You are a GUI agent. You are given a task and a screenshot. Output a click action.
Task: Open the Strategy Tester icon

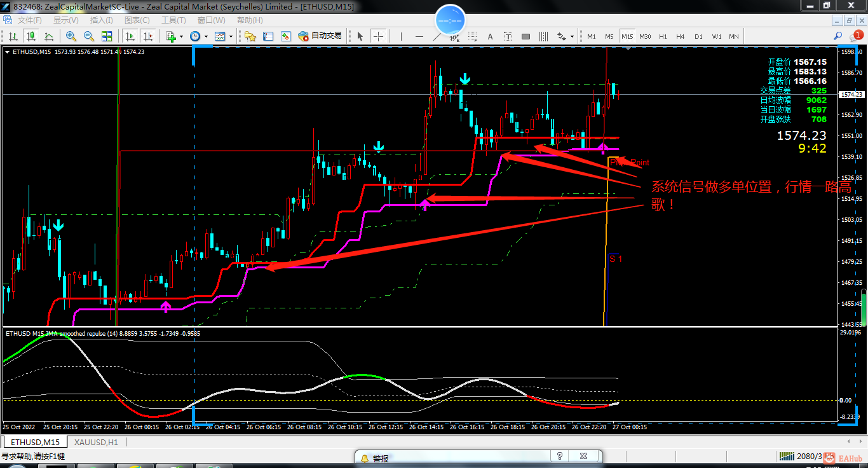285,36
